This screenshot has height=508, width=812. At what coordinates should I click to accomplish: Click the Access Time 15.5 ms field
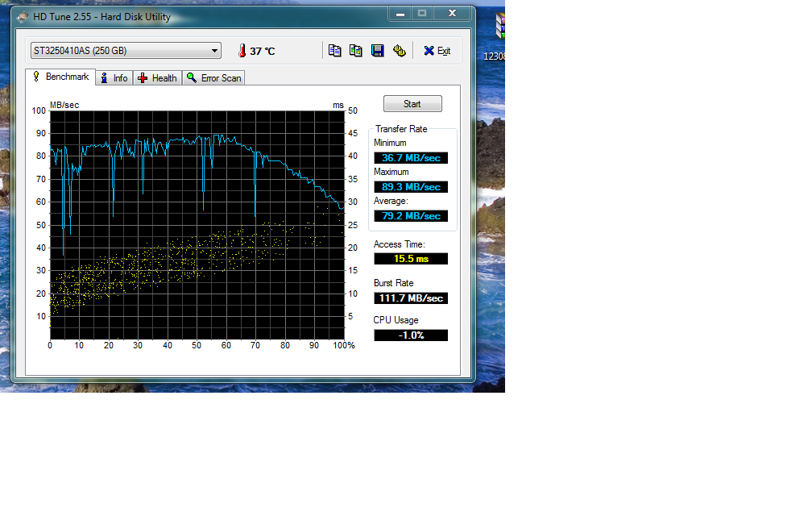[x=411, y=259]
